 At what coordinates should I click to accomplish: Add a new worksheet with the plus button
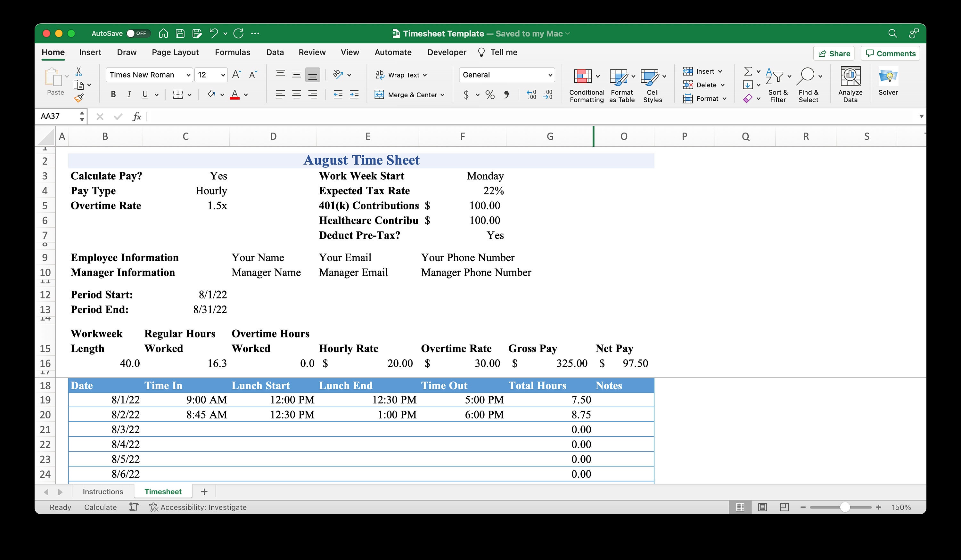click(204, 491)
